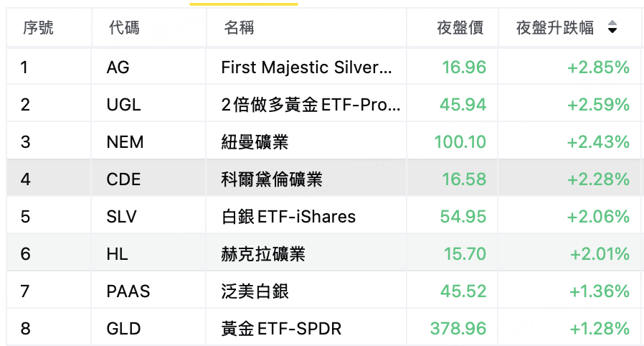The width and height of the screenshot is (644, 346).
Task: Click the 378.96 price of GLD
Action: pyautogui.click(x=458, y=328)
